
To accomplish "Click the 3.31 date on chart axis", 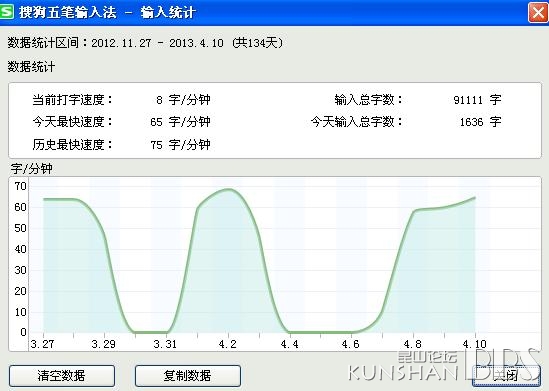I will [x=165, y=344].
